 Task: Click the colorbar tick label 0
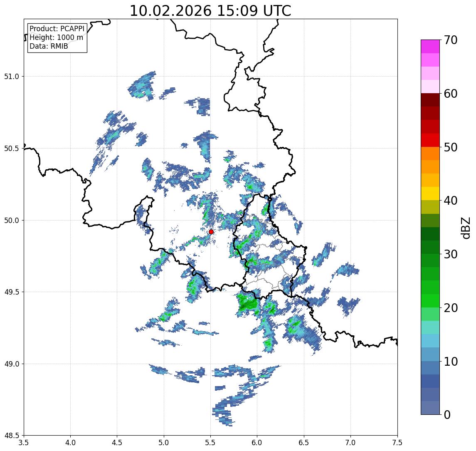447,415
